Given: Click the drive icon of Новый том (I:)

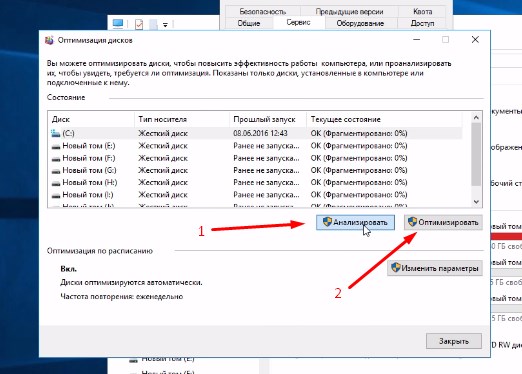Looking at the screenshot, I should [x=56, y=196].
